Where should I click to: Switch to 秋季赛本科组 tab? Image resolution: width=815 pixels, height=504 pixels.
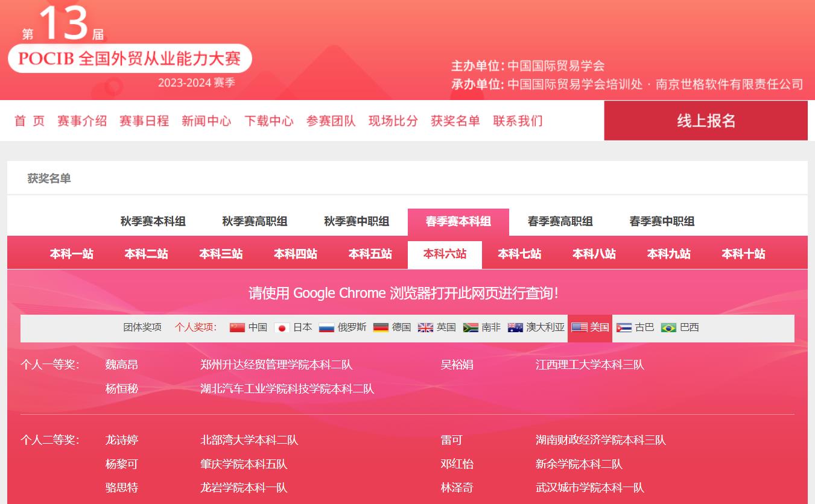click(153, 222)
